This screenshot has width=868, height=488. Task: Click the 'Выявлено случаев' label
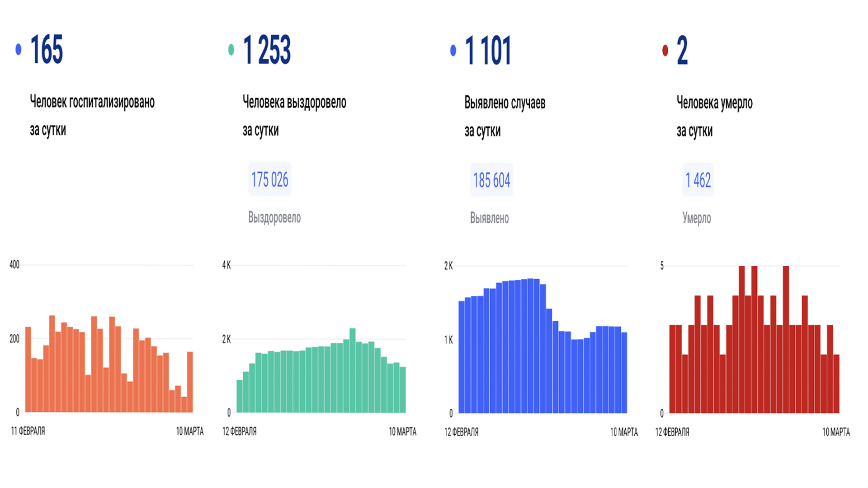click(505, 103)
